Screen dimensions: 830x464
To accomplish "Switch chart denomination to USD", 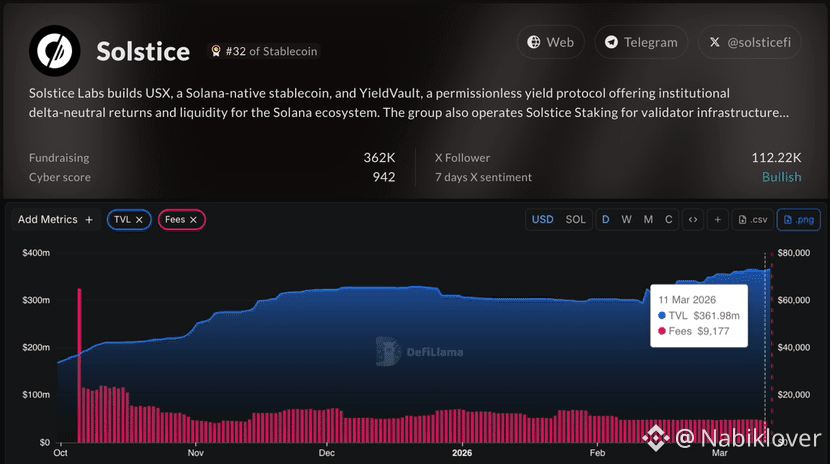I will 543,220.
